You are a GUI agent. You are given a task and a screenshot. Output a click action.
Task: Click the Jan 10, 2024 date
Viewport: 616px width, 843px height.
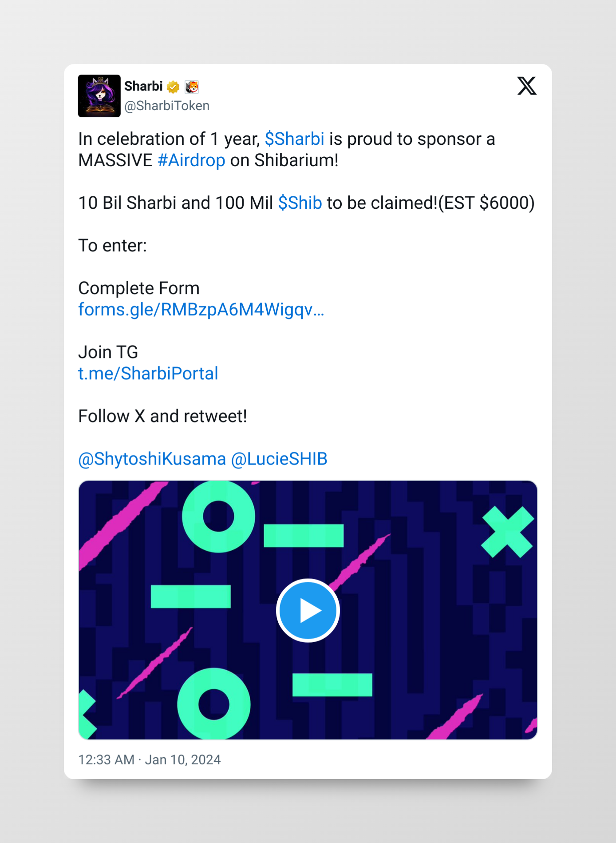[x=183, y=760]
